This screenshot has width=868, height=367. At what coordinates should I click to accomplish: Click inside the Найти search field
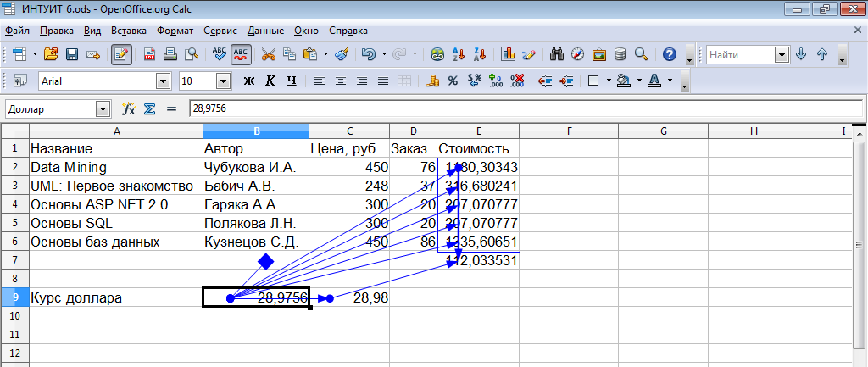(x=741, y=55)
